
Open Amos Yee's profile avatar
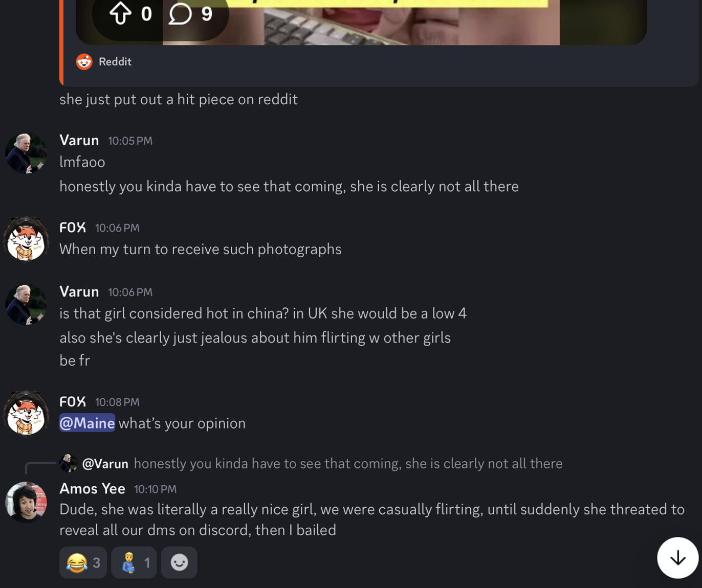26,502
